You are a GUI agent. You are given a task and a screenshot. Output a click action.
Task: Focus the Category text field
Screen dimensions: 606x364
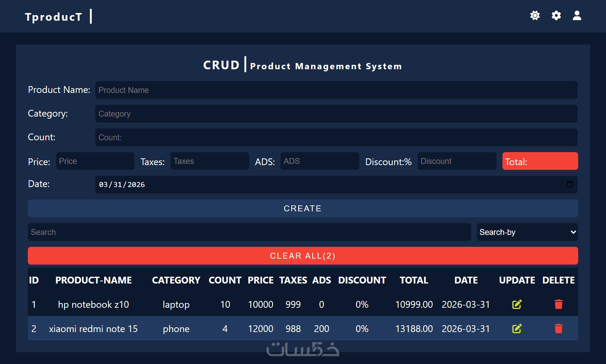[336, 114]
